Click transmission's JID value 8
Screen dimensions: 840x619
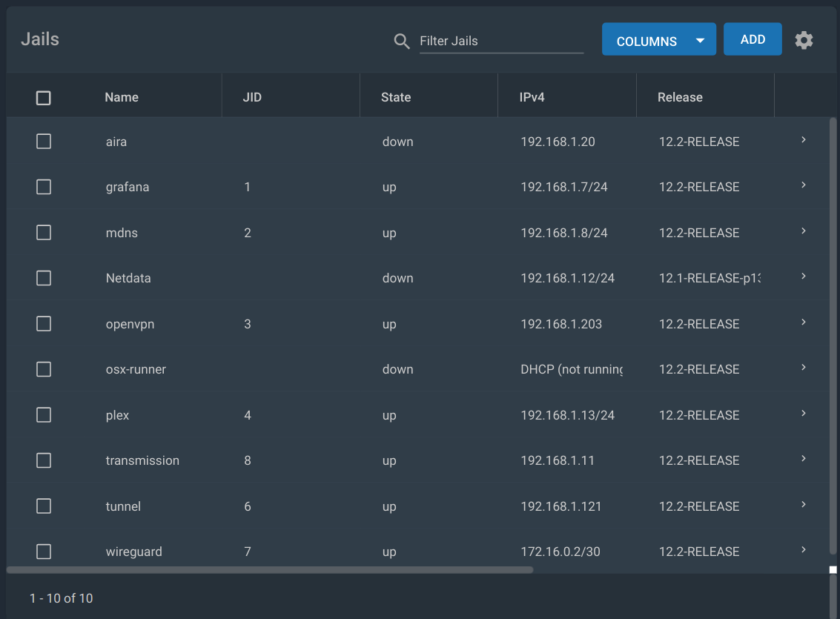(248, 460)
